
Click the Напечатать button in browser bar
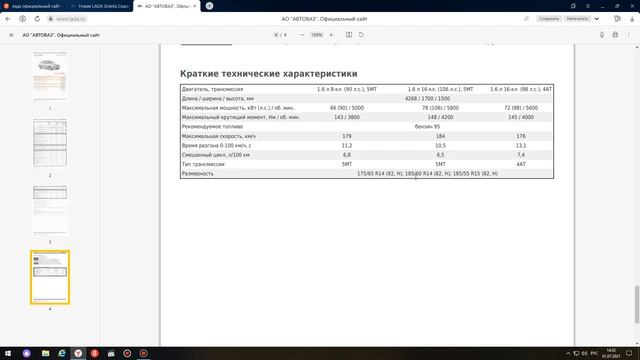[577, 19]
